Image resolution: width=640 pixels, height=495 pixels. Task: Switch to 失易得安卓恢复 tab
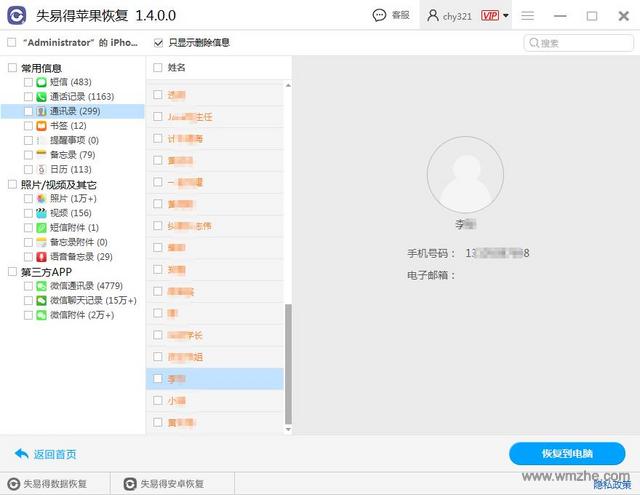(x=164, y=484)
